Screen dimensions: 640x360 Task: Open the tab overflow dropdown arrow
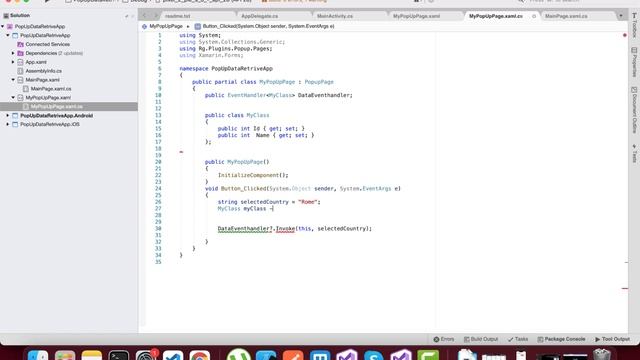(x=621, y=16)
